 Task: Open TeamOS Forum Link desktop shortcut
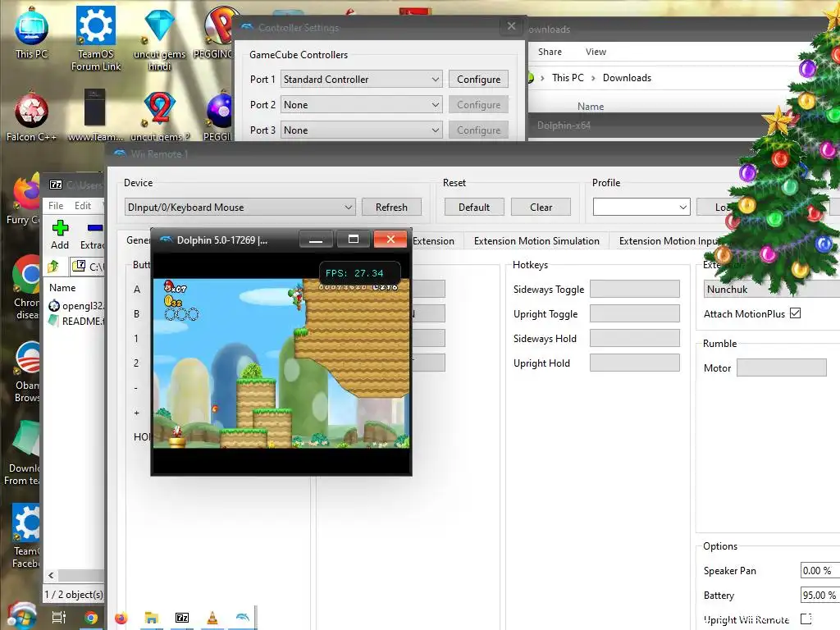96,38
